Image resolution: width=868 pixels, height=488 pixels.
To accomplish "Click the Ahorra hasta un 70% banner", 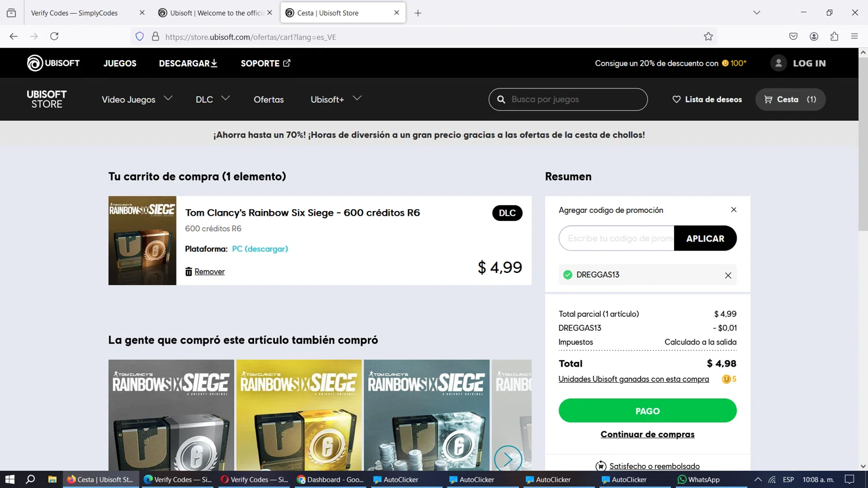I will click(x=429, y=135).
